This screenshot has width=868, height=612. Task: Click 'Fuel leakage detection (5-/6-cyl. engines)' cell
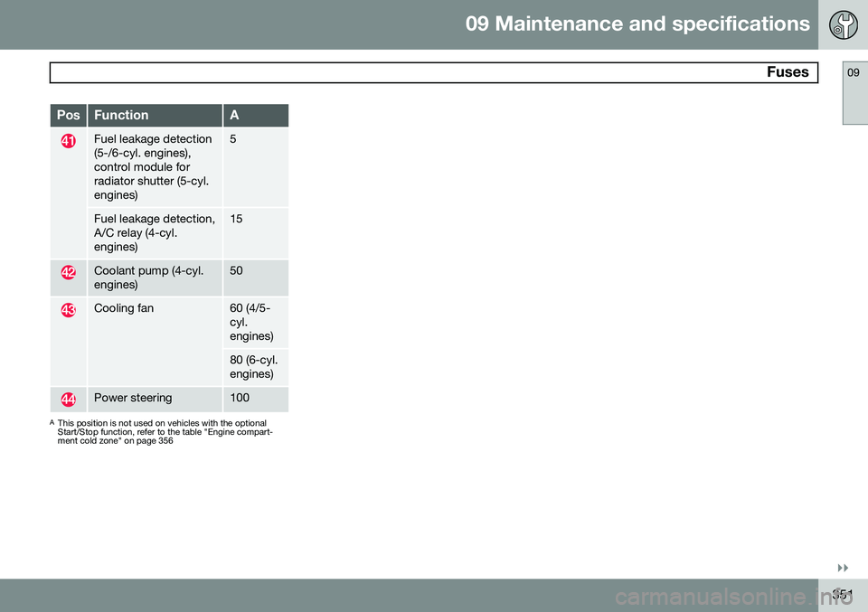click(x=155, y=167)
